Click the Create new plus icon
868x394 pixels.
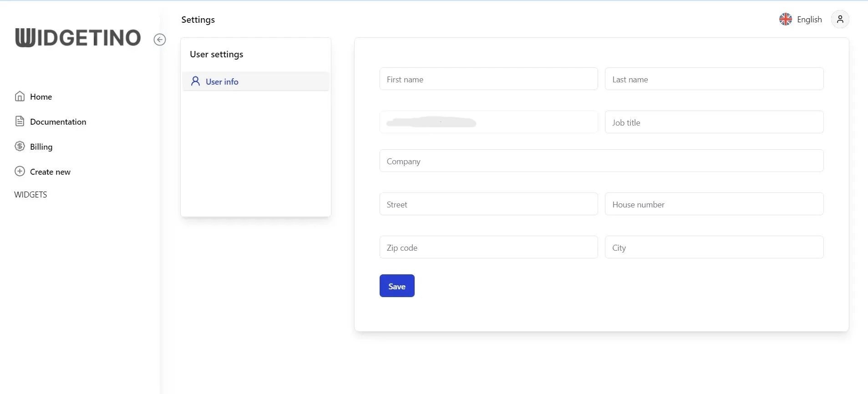pos(20,172)
